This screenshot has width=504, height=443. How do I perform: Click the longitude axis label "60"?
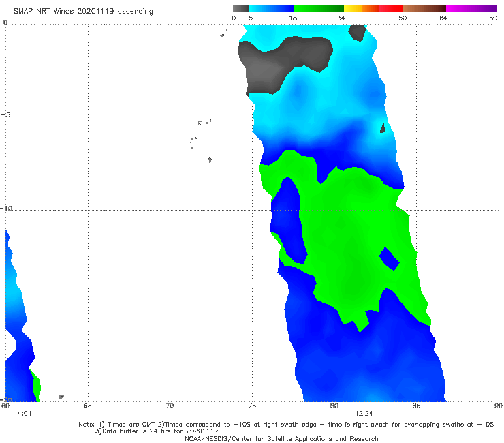[x=5, y=406]
